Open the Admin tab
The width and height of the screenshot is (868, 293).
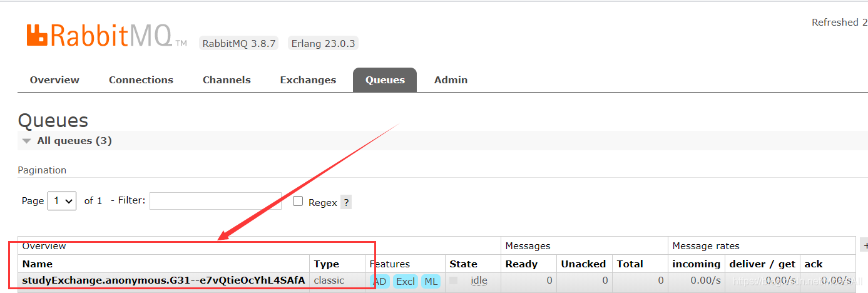click(451, 80)
